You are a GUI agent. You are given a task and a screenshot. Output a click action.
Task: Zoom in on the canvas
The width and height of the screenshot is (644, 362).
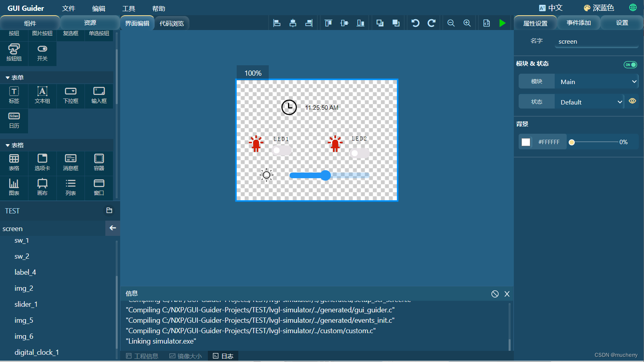[467, 23]
